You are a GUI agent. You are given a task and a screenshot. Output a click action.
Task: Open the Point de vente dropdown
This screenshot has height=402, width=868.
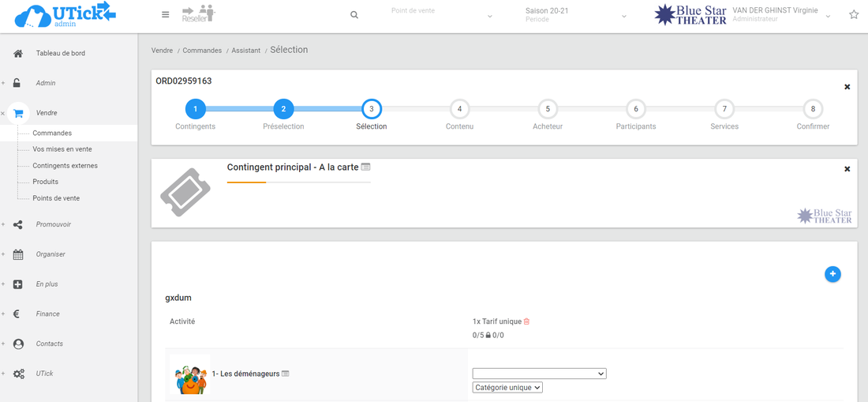pyautogui.click(x=442, y=15)
